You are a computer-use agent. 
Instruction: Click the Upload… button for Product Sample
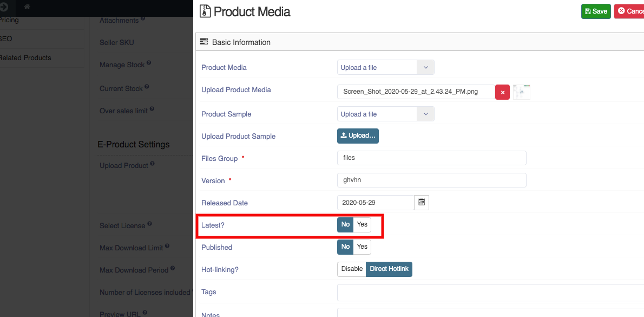pos(358,136)
